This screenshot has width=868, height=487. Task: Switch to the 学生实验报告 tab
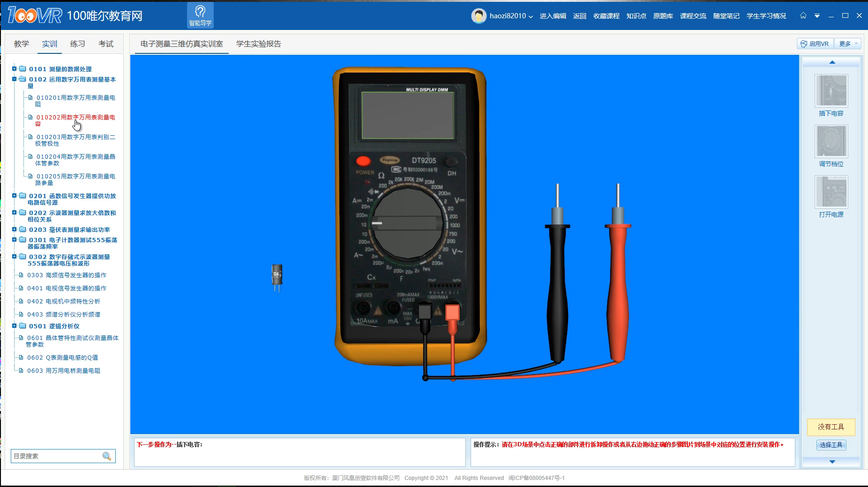coord(258,44)
